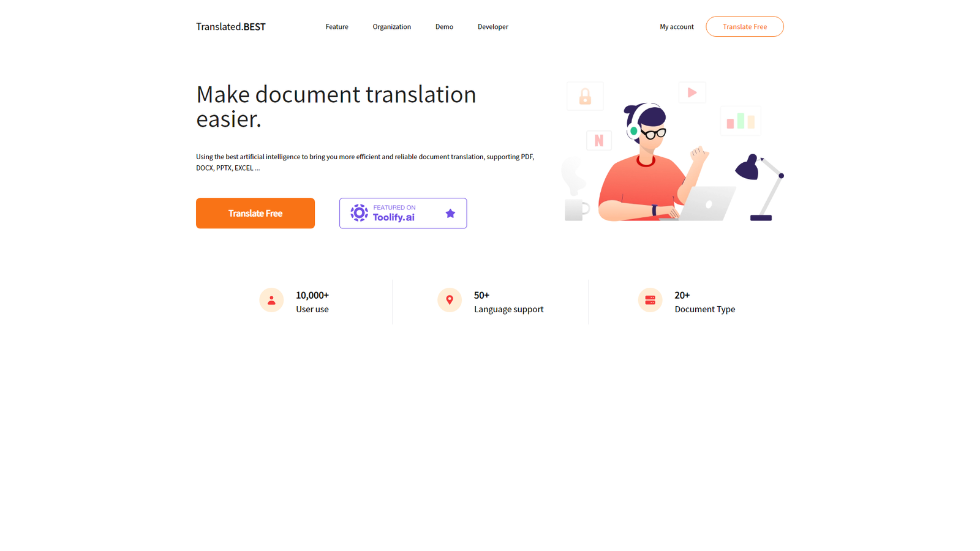Click the Translated.BEST logo

(230, 26)
